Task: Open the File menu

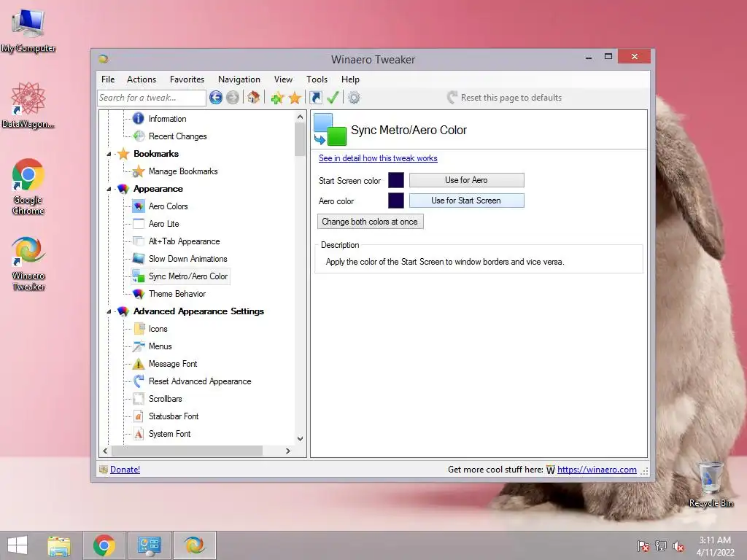Action: pos(108,79)
